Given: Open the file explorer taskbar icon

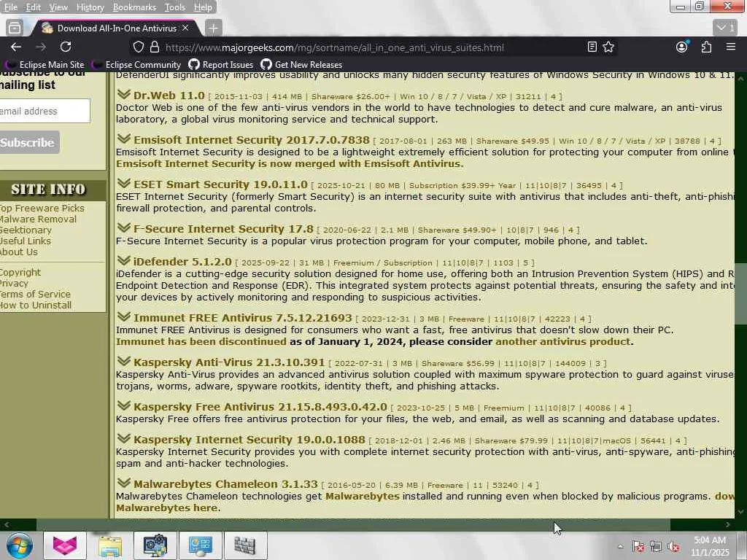Looking at the screenshot, I should pos(110,545).
